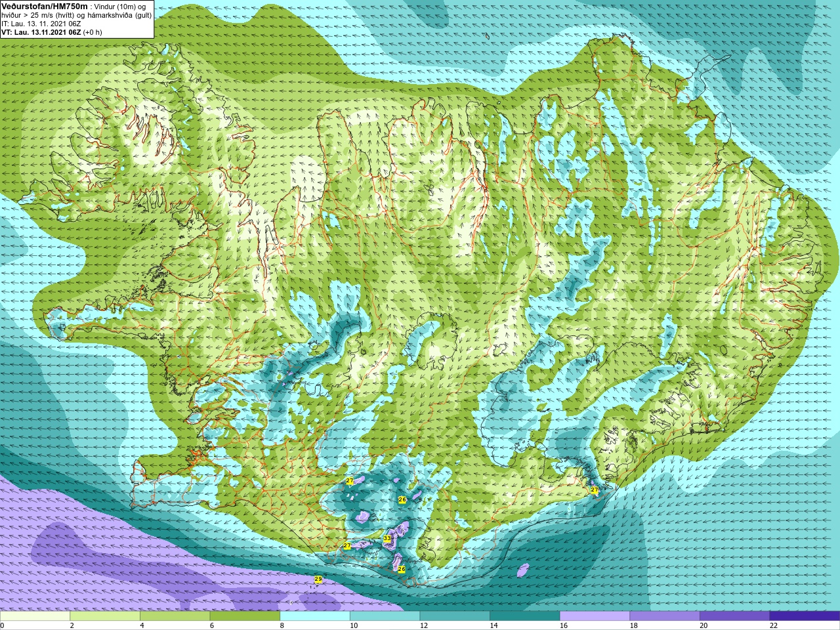Pick the medium purple 18–20 m/s legend swatch
The width and height of the screenshot is (840, 630).
(665, 616)
